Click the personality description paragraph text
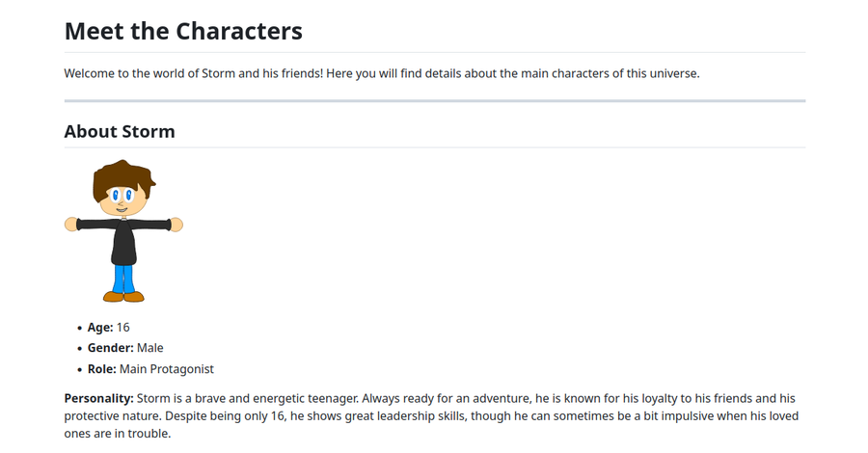The width and height of the screenshot is (868, 453). [x=434, y=416]
